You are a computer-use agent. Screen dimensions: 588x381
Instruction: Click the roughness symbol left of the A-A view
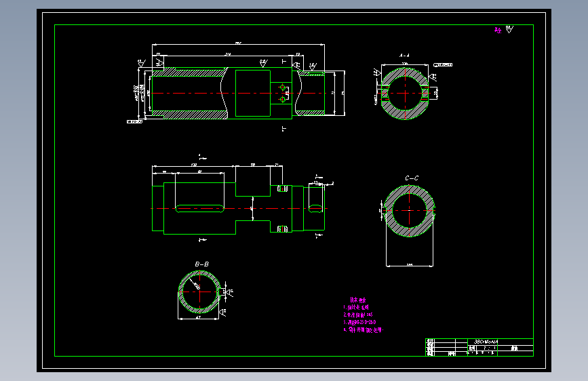pyautogui.click(x=376, y=72)
